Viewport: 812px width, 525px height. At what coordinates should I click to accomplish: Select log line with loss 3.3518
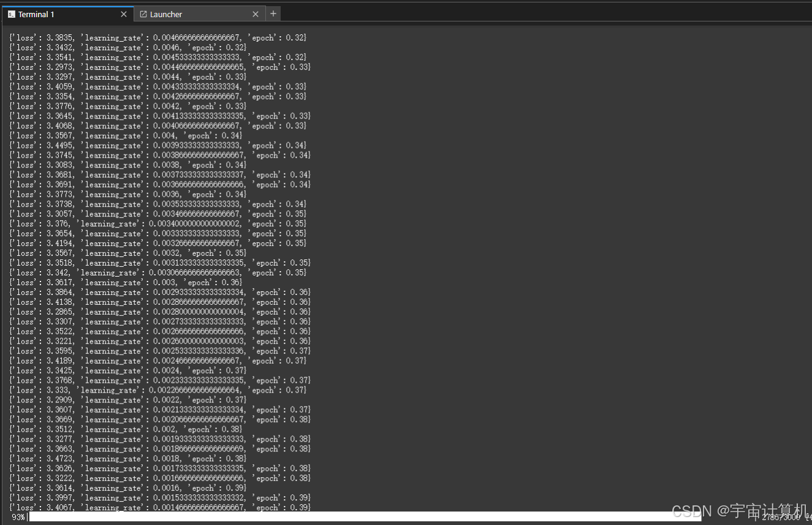[161, 263]
